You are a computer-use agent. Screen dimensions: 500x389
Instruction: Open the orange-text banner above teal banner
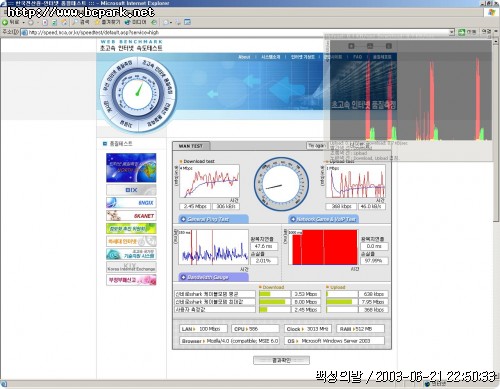tap(131, 241)
